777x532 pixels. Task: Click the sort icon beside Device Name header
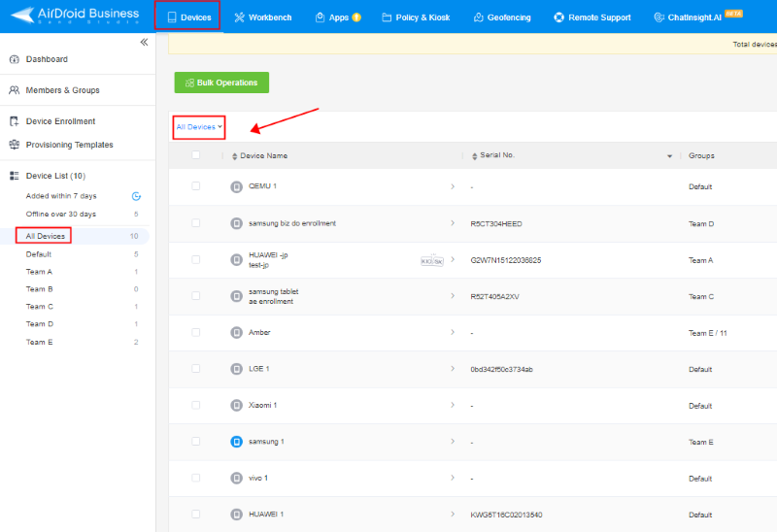point(234,156)
